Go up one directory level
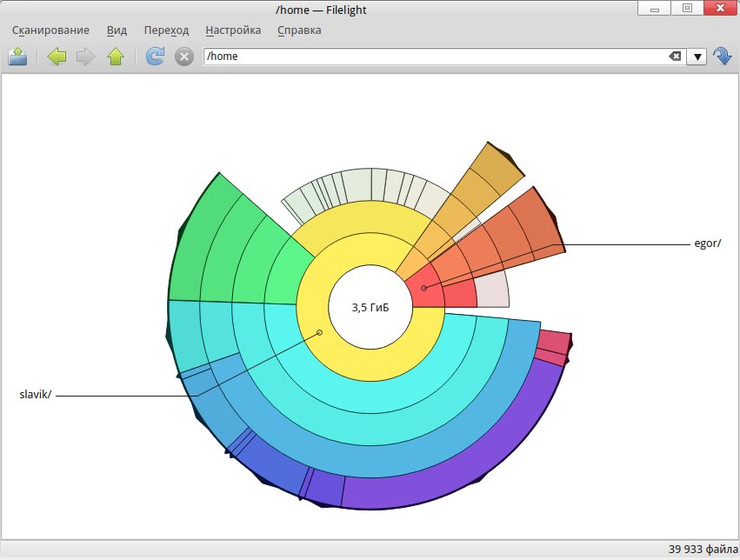Viewport: 740px width, 560px height. tap(116, 57)
